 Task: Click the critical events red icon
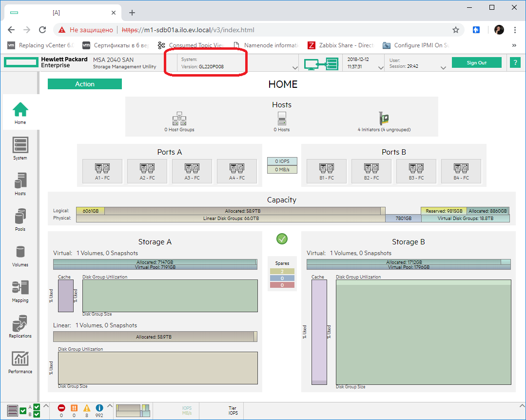point(61,408)
